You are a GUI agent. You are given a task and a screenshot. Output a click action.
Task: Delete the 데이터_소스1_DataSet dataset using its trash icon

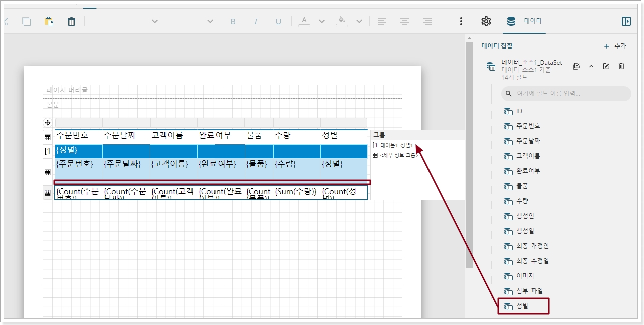click(621, 66)
